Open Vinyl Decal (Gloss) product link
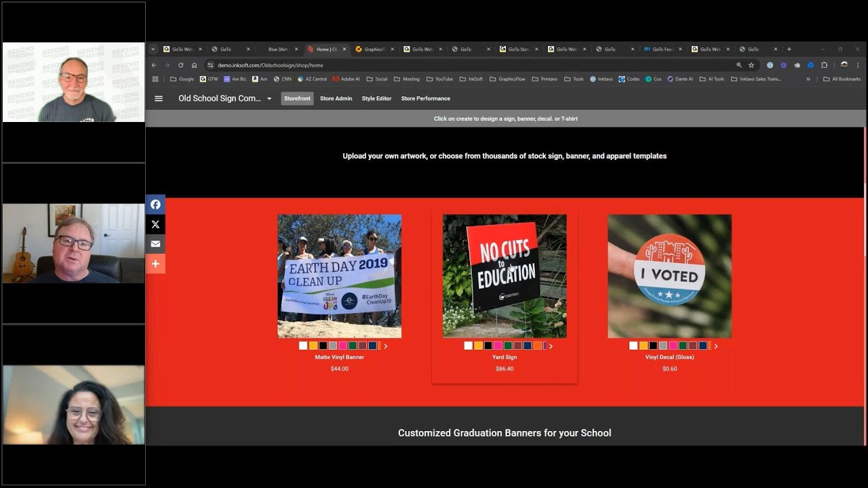This screenshot has width=868, height=488. click(669, 357)
